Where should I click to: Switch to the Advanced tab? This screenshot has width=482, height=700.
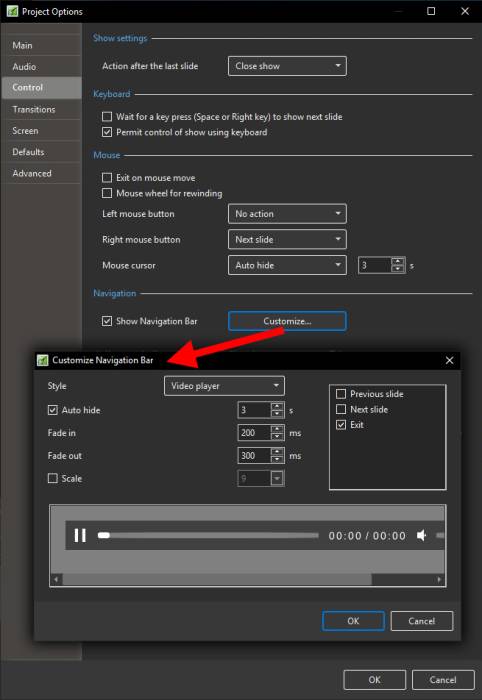(41, 173)
